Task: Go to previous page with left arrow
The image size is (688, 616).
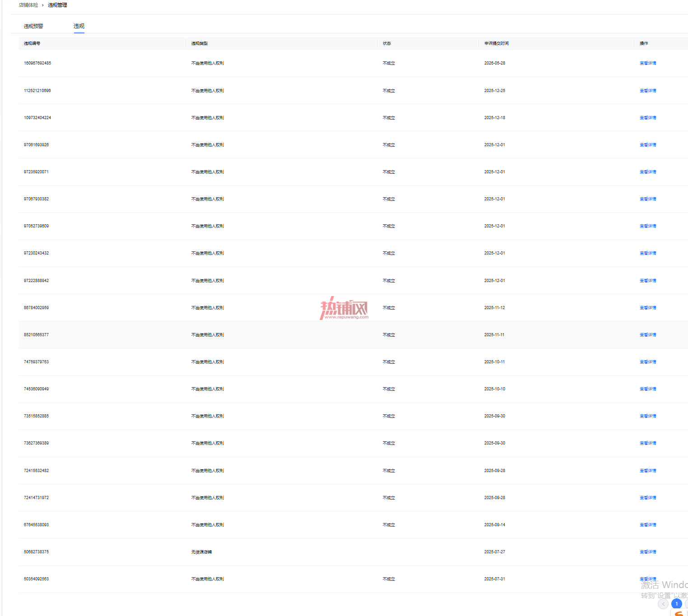Action: pos(663,603)
